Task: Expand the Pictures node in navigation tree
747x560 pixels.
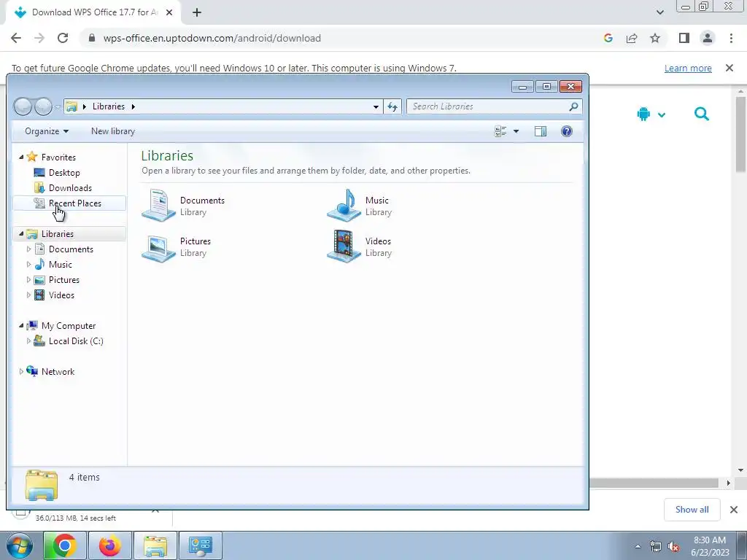Action: 28,279
